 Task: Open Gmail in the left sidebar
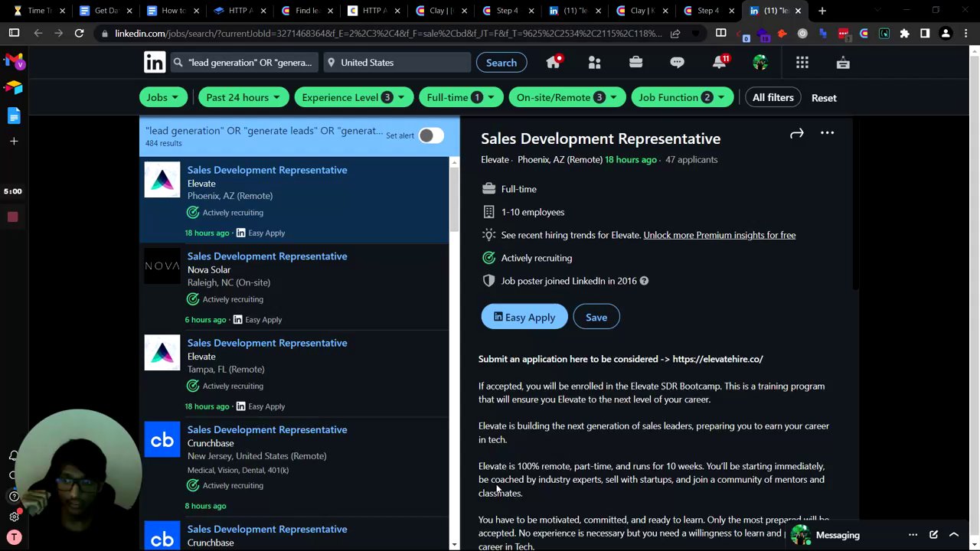tap(14, 62)
